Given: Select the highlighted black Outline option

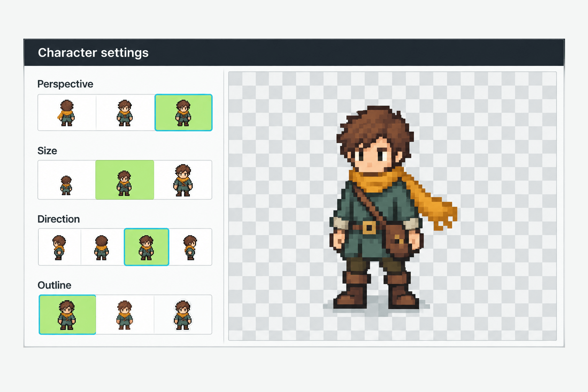Looking at the screenshot, I should click(67, 315).
